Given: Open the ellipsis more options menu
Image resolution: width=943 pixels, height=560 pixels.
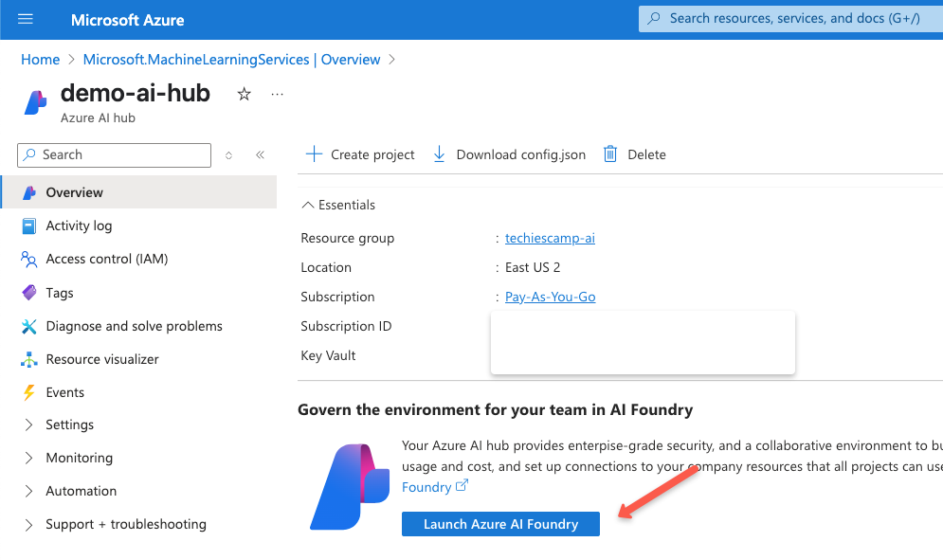Looking at the screenshot, I should 276,93.
